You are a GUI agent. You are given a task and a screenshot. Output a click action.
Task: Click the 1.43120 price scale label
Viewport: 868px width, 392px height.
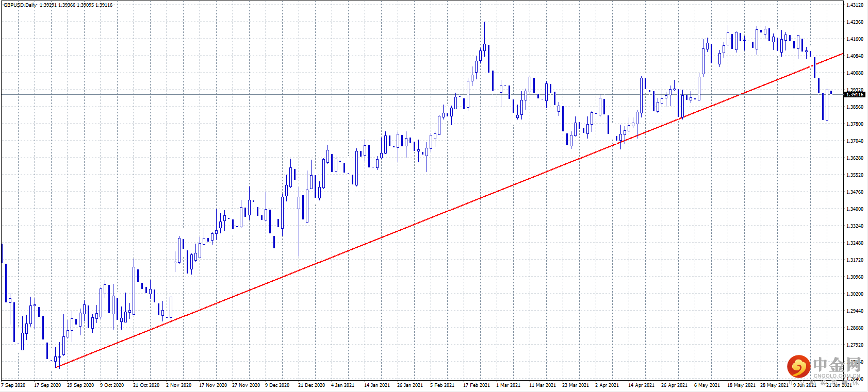[x=855, y=5]
